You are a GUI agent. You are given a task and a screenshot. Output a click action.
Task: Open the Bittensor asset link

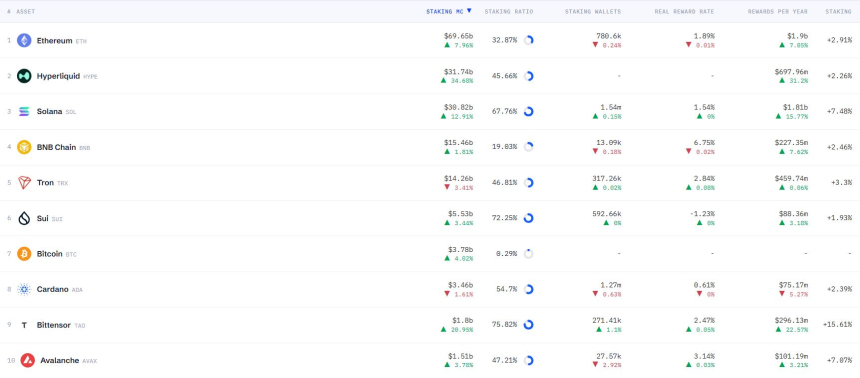pyautogui.click(x=53, y=325)
